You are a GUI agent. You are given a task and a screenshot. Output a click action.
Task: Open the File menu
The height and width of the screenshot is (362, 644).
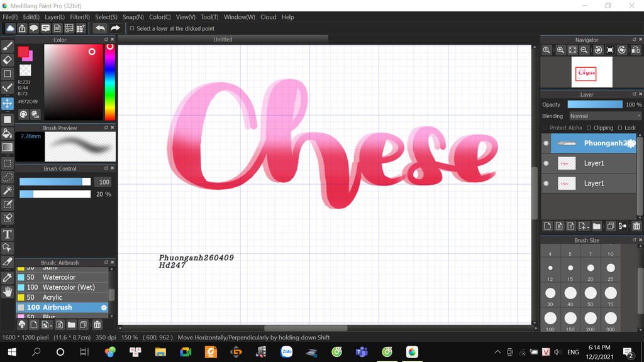pos(10,17)
